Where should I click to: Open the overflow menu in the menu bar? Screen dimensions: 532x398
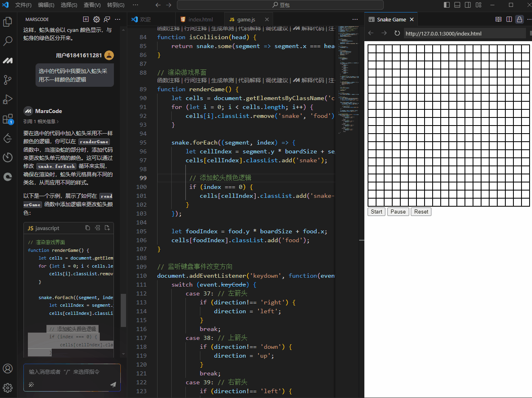coord(136,5)
